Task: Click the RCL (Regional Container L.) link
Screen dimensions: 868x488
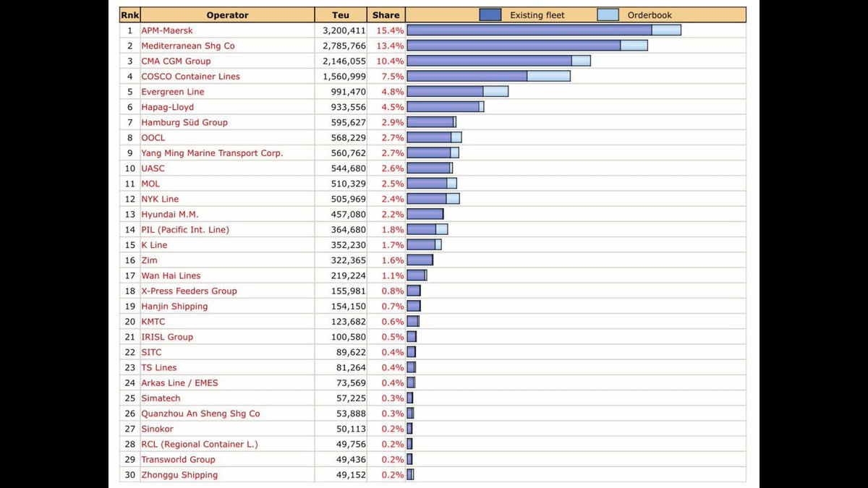Action: click(x=200, y=444)
